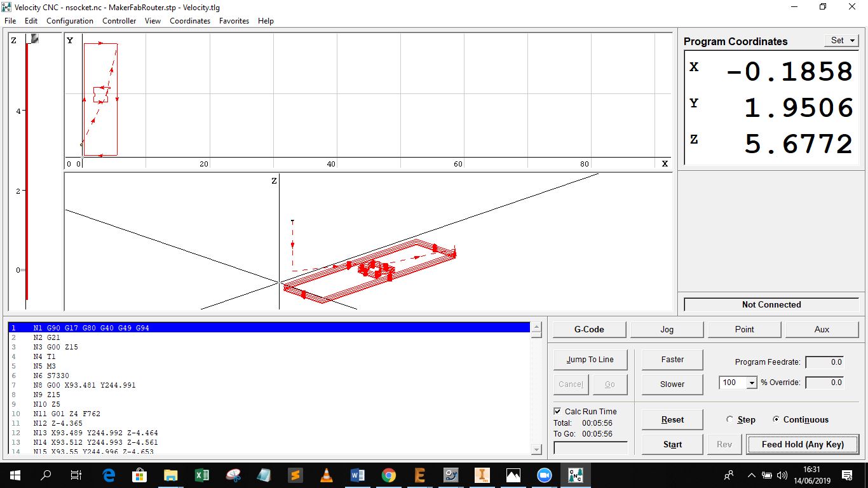Open Zoom from the taskbar
This screenshot has height=488, width=868.
[x=544, y=475]
